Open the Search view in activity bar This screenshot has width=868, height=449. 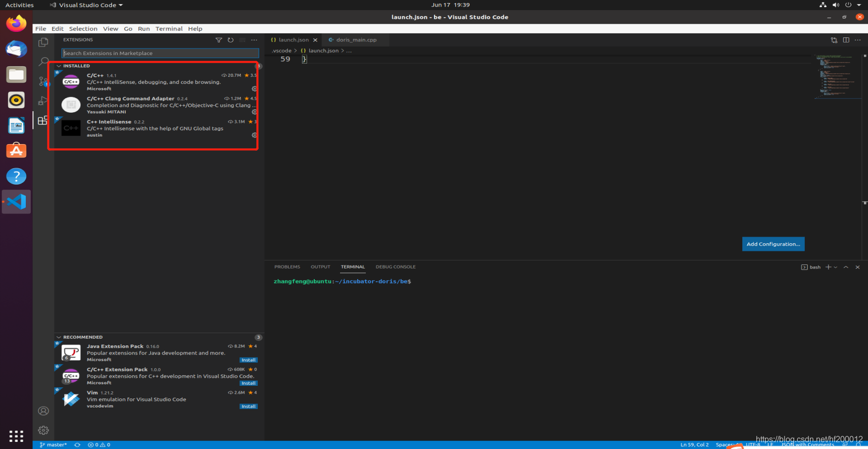coord(43,62)
